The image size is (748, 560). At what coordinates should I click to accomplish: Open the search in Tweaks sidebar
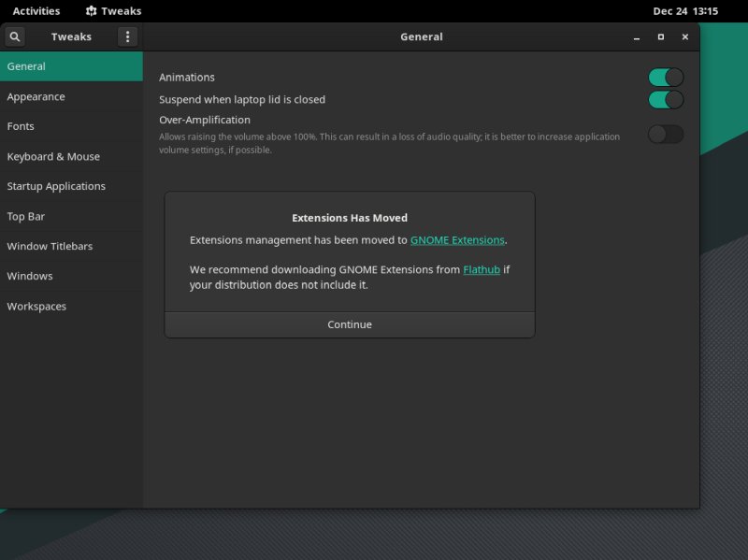click(14, 36)
